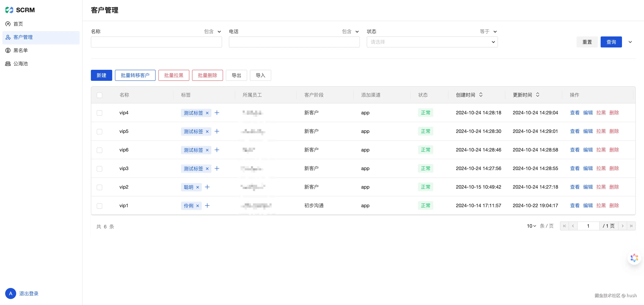This screenshot has height=305, width=644.
Task: Open 公海池 sidebar menu item
Action: tap(20, 64)
